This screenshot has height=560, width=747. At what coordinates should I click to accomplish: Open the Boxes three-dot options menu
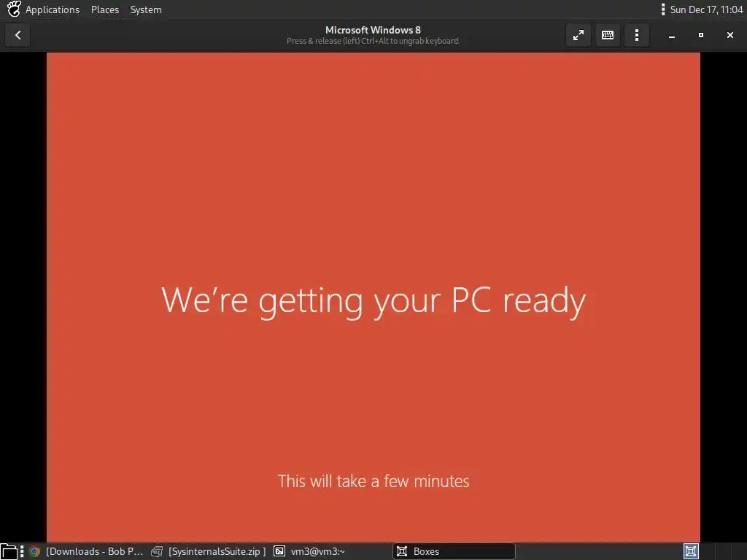(637, 35)
